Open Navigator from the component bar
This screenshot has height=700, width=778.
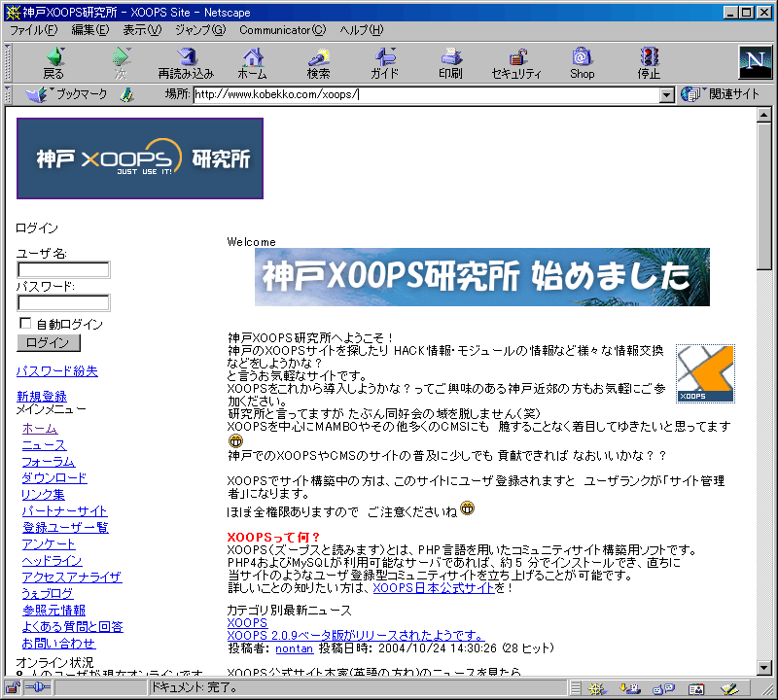(x=597, y=688)
